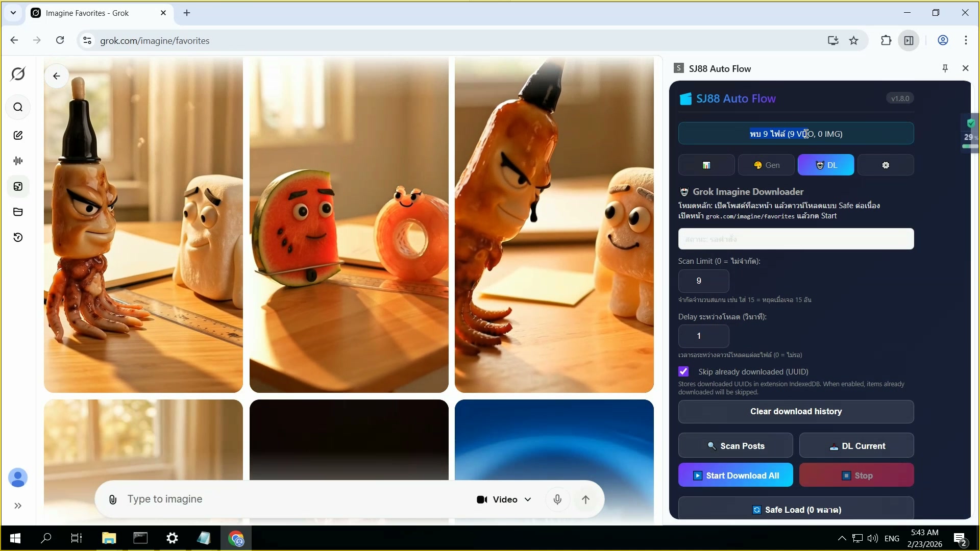Click the history icon in the Grok sidebar
Screen dimensions: 980x551
pyautogui.click(x=18, y=237)
